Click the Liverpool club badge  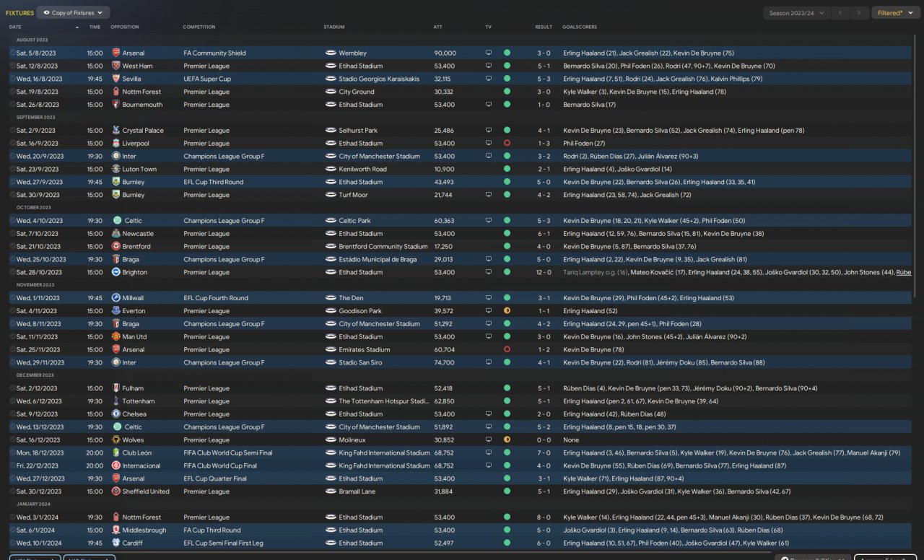116,144
